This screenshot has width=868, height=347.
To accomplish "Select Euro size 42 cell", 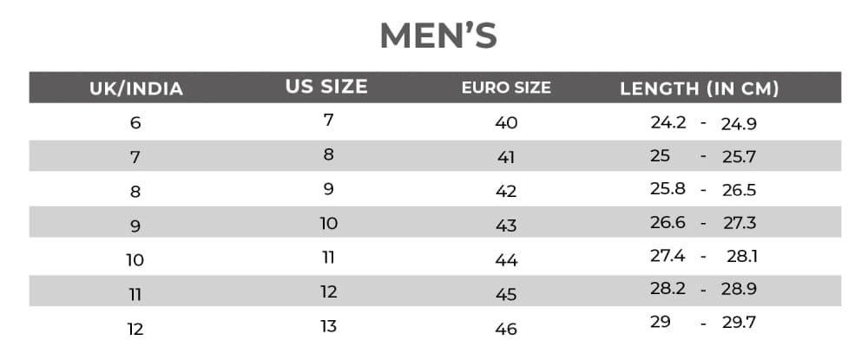I will [506, 191].
